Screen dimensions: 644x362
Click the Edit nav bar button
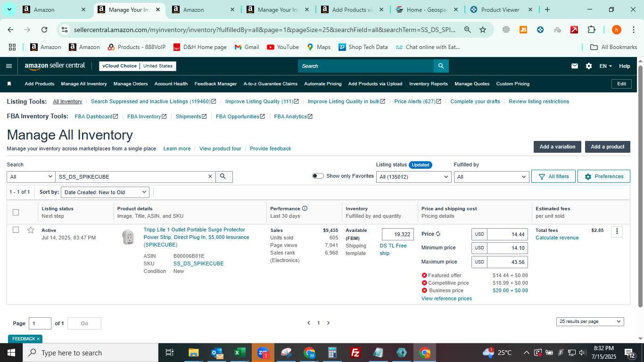click(621, 84)
